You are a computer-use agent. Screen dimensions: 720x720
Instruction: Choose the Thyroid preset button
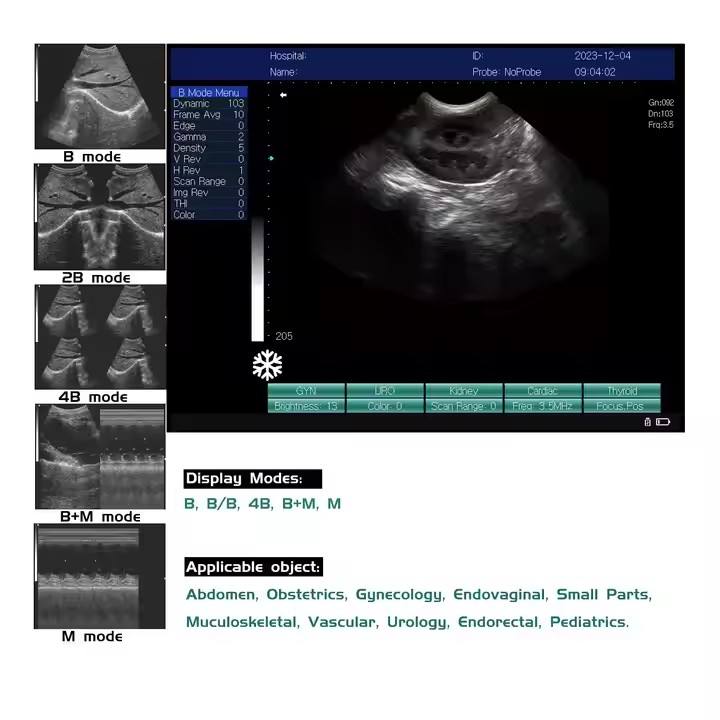click(622, 391)
